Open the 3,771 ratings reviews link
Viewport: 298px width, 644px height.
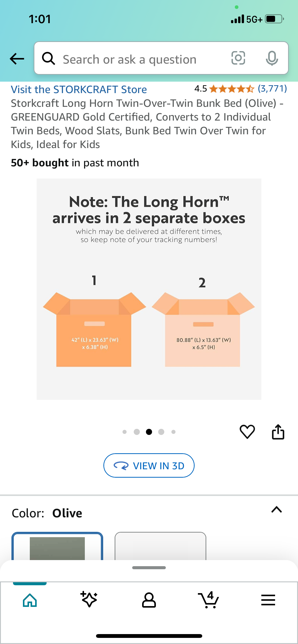point(272,89)
